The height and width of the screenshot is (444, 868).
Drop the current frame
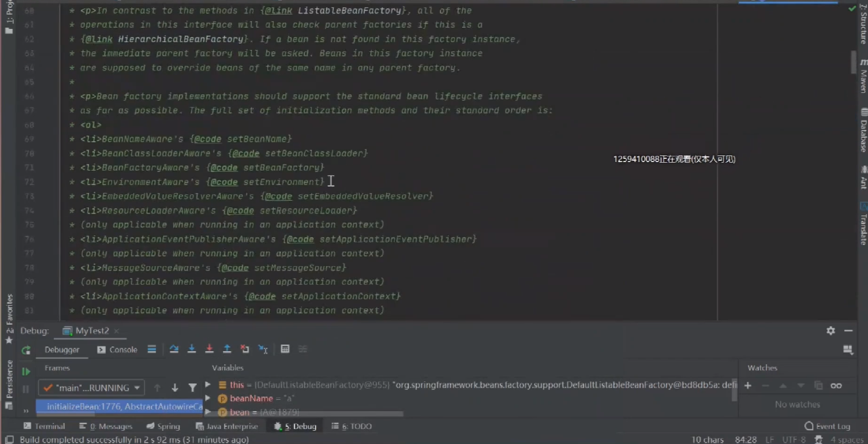[x=245, y=349]
